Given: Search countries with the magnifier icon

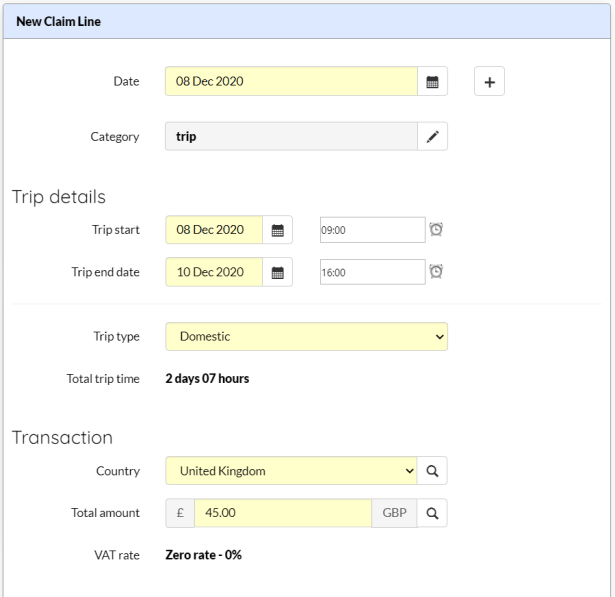Looking at the screenshot, I should click(x=432, y=471).
